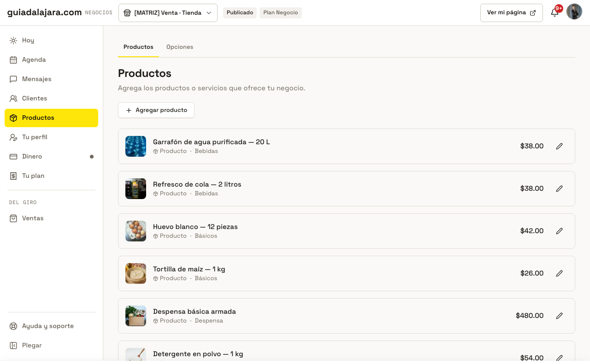Click the Ayuda y soporte lifebuoy icon

(13, 326)
